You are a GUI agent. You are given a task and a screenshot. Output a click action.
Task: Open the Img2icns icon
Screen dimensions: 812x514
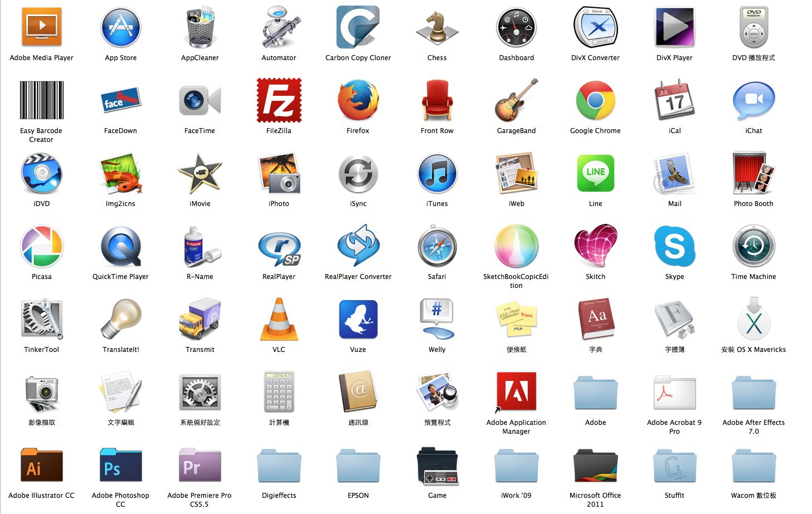(x=121, y=173)
